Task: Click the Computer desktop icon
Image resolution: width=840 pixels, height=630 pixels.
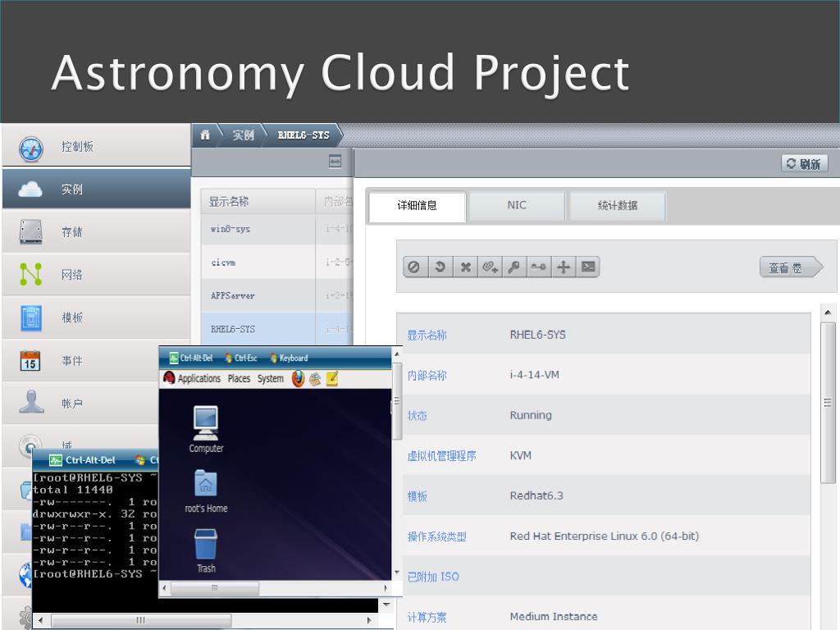Action: click(x=206, y=430)
